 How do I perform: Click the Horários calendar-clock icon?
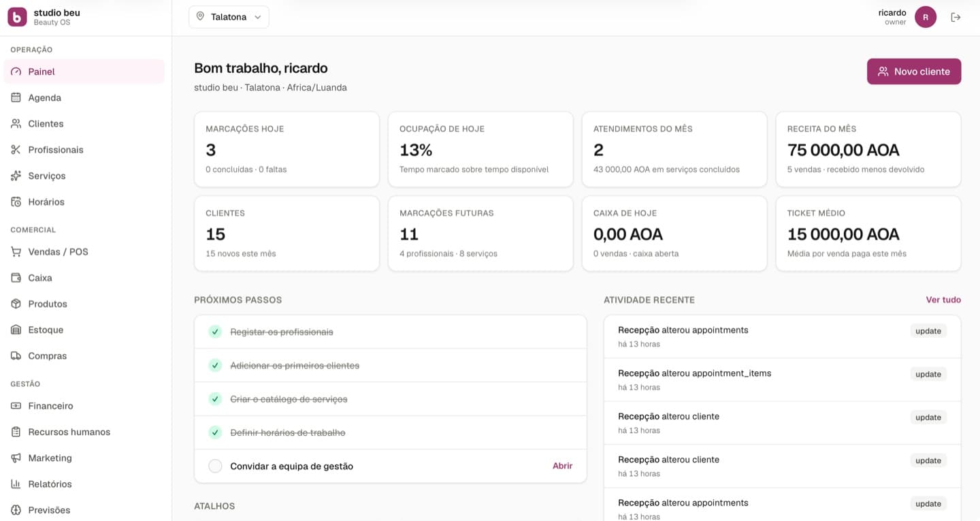16,202
